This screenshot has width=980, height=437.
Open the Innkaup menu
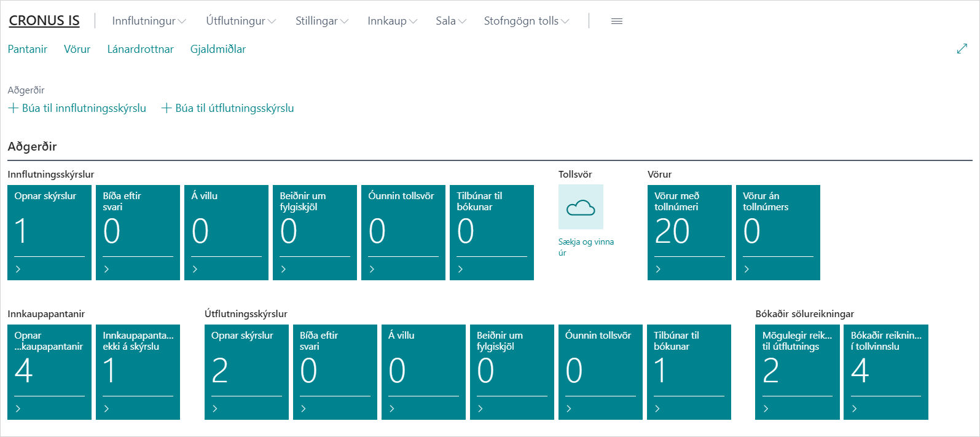392,21
